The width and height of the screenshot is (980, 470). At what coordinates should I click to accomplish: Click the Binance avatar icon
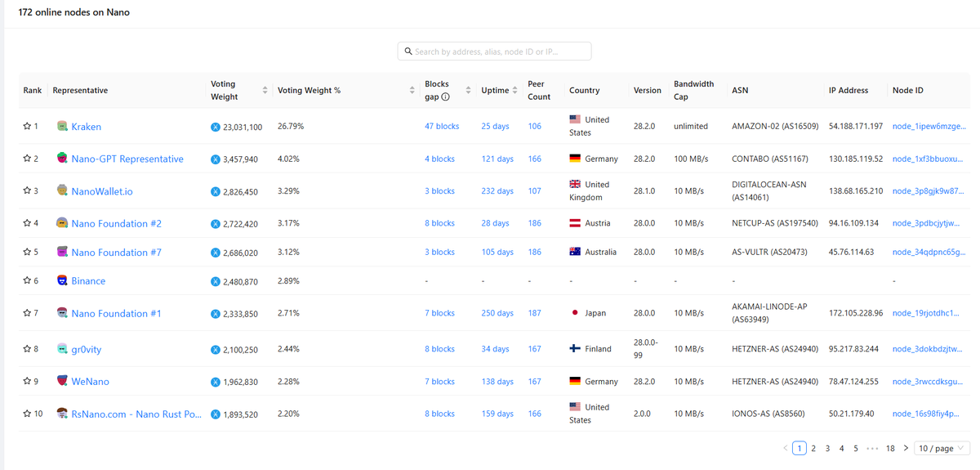click(62, 280)
